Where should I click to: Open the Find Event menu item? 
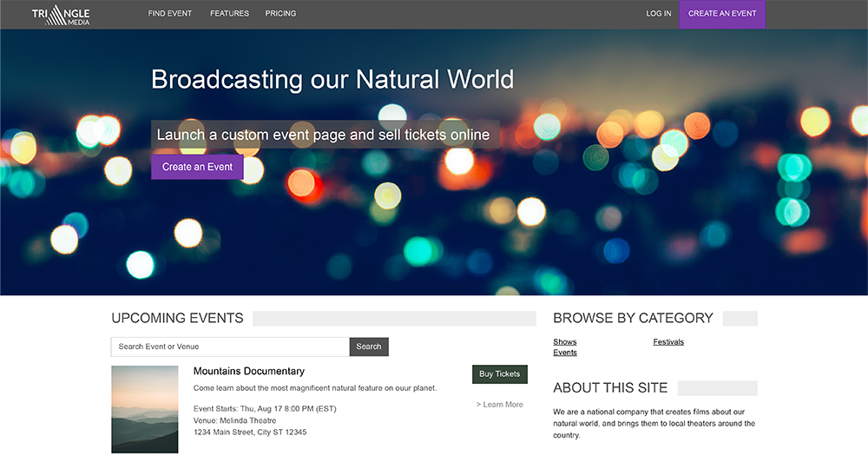pyautogui.click(x=170, y=13)
